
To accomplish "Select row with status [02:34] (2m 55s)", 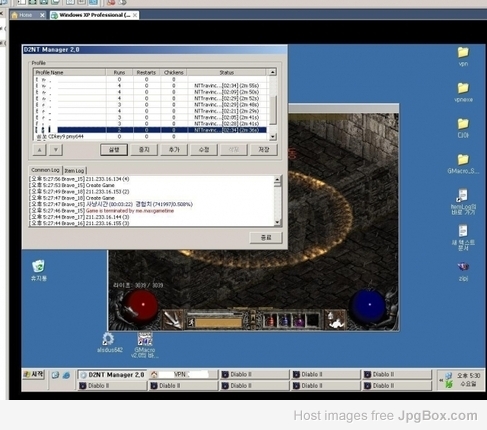I will (x=150, y=86).
